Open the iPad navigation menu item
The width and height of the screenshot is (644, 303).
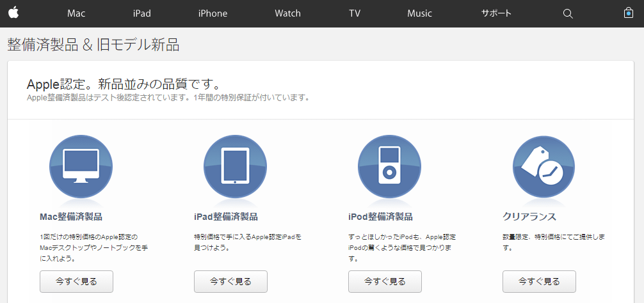point(141,13)
